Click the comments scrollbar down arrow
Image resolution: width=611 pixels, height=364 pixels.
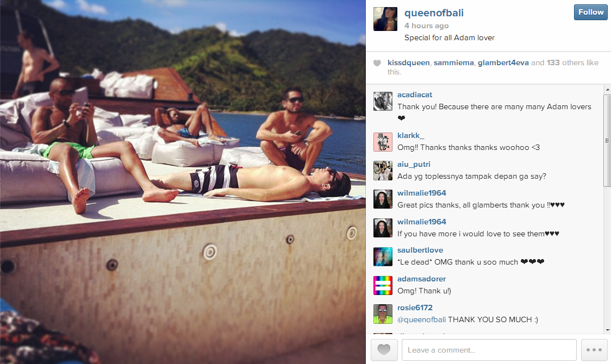pyautogui.click(x=607, y=330)
